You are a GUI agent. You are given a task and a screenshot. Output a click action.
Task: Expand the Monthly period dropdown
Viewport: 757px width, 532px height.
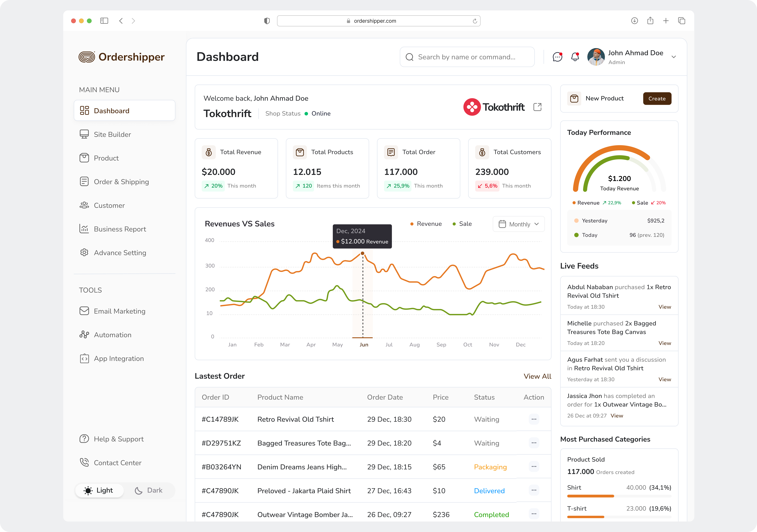519,224
